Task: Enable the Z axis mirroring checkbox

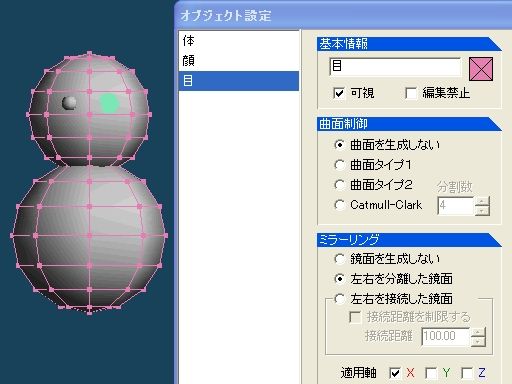Action: (x=467, y=373)
